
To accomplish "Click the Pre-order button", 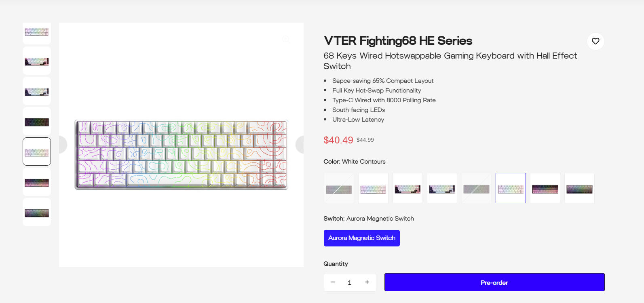I will 494,282.
